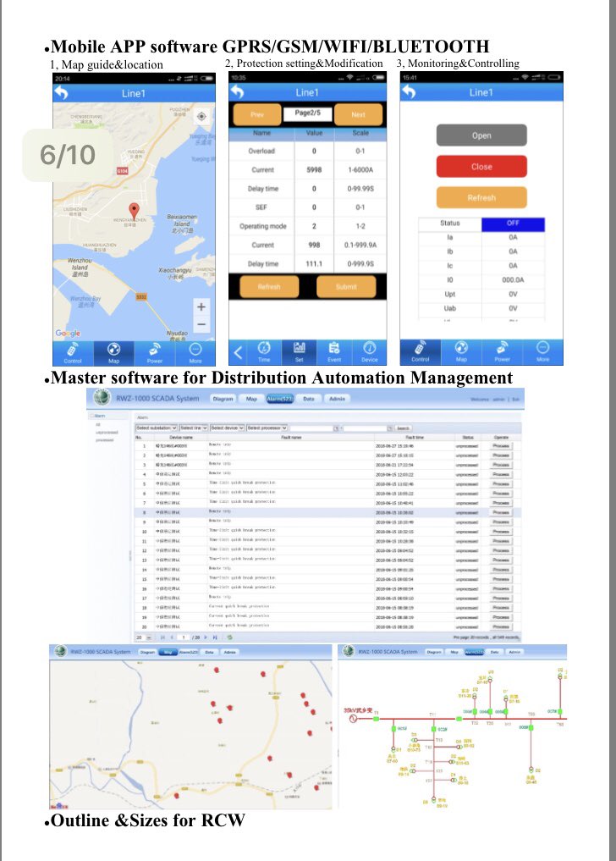Image resolution: width=616 pixels, height=861 pixels.
Task: Tap the locate-me icon on phone map
Action: (201, 116)
